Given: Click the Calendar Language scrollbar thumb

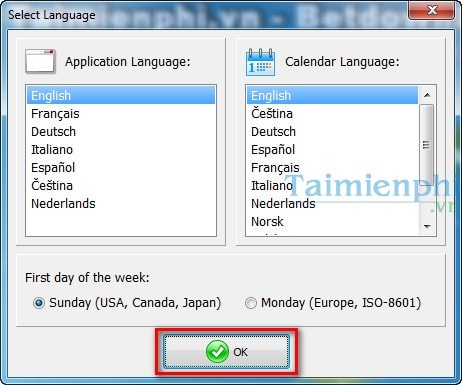Looking at the screenshot, I should pyautogui.click(x=427, y=145).
